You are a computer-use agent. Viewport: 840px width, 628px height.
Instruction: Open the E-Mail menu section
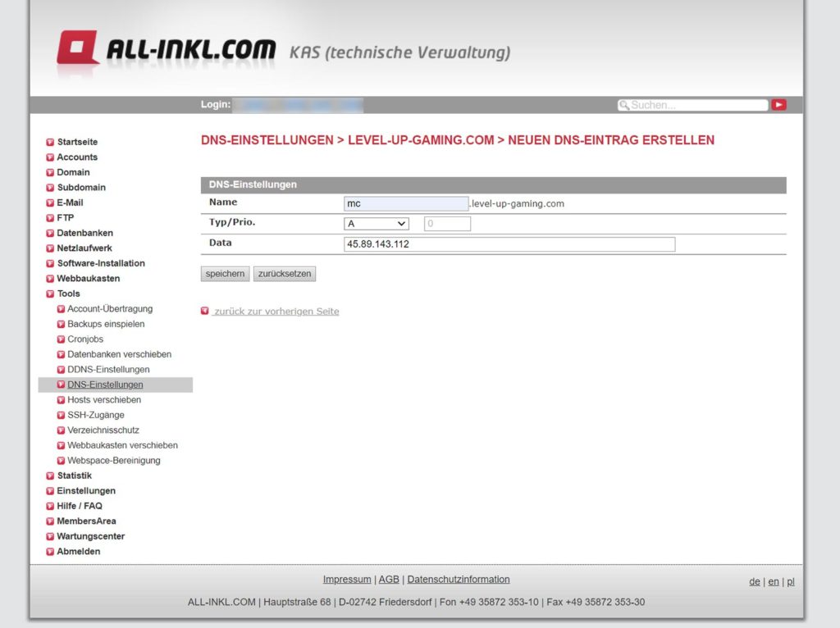70,203
